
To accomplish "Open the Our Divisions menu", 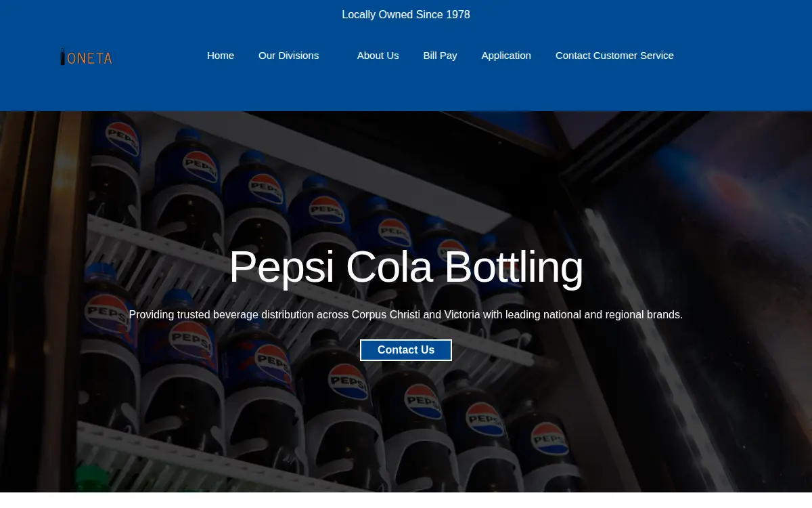I will pyautogui.click(x=288, y=56).
